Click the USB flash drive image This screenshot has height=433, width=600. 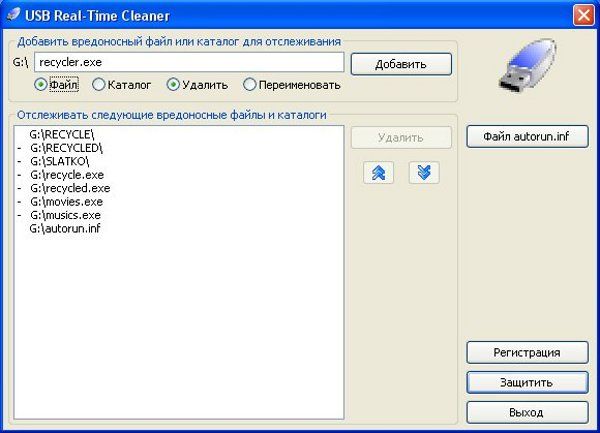(528, 65)
